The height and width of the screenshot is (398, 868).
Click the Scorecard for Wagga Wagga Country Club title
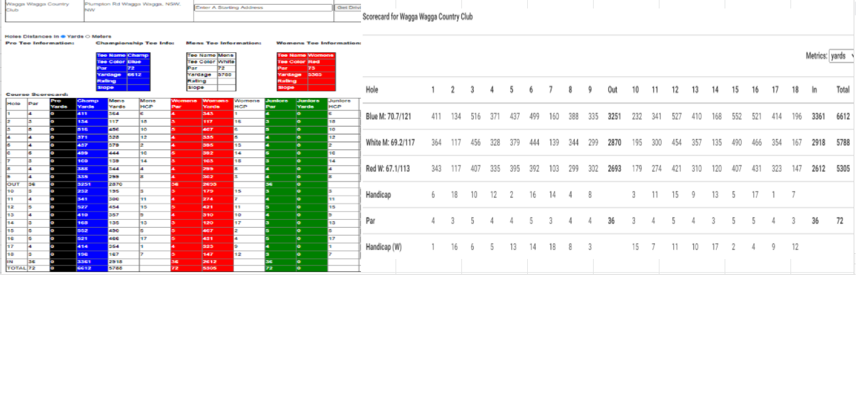pos(418,16)
